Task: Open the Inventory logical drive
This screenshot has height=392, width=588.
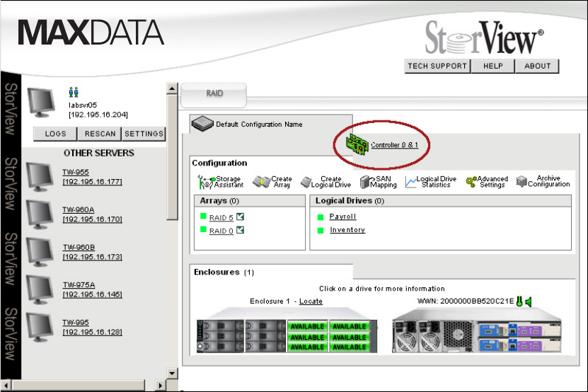Action: pyautogui.click(x=347, y=229)
